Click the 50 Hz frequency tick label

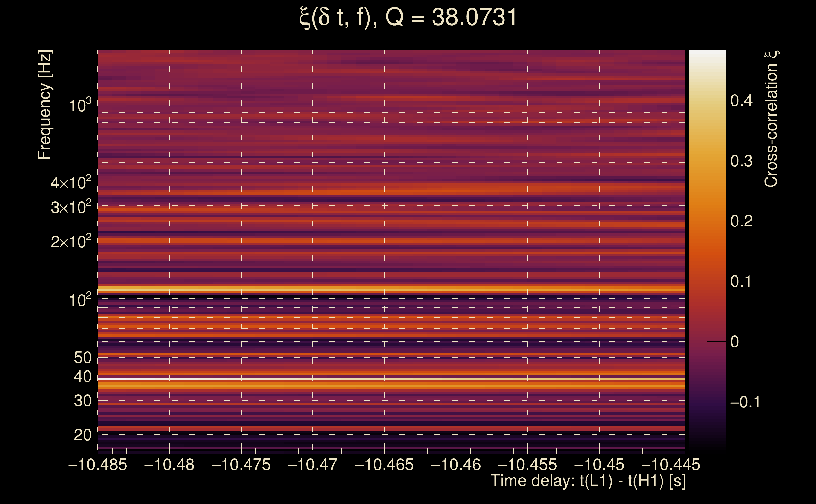click(82, 358)
